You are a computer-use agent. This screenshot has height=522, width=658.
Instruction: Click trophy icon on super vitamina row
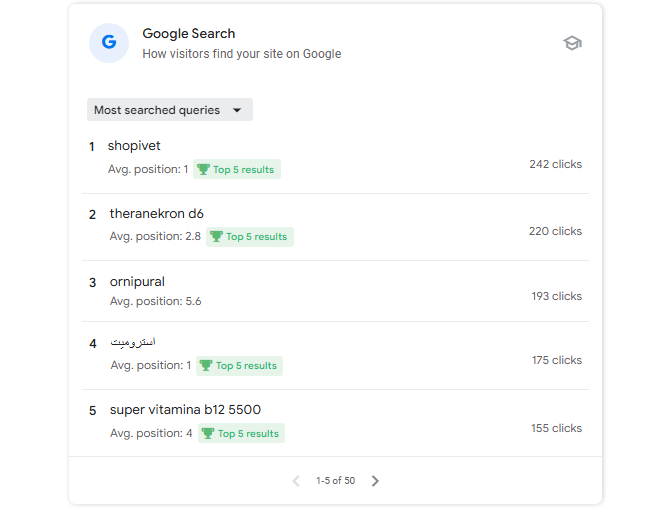pos(208,434)
